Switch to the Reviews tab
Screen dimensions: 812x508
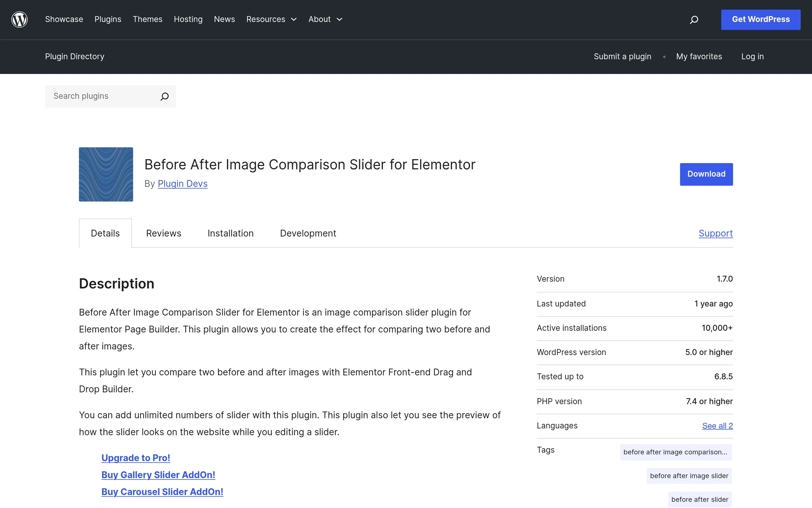[163, 233]
